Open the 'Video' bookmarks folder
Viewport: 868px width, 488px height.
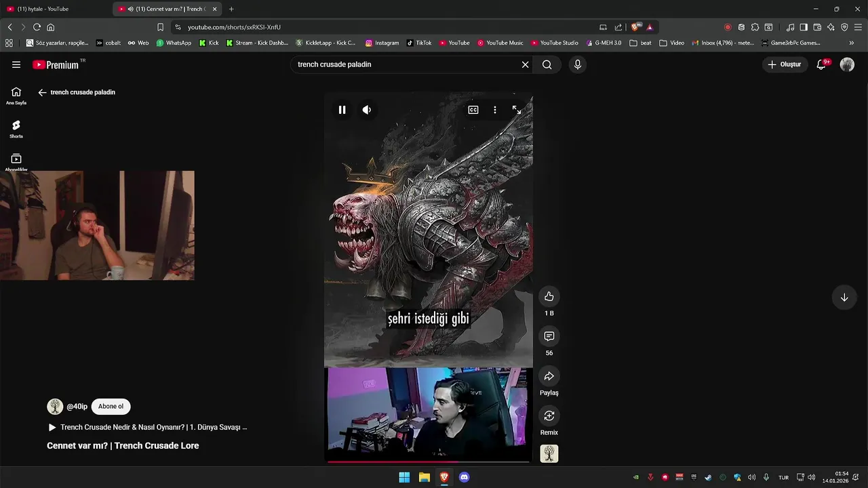(x=672, y=43)
